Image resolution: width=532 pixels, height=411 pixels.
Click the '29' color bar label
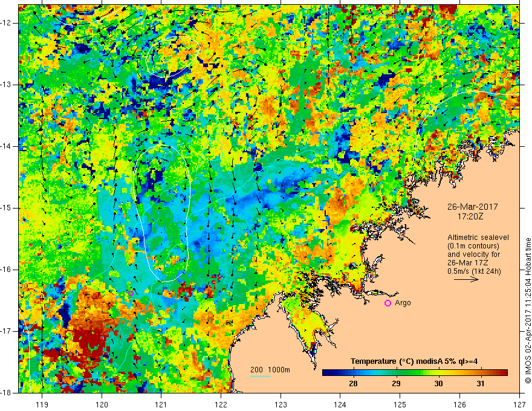tap(396, 384)
